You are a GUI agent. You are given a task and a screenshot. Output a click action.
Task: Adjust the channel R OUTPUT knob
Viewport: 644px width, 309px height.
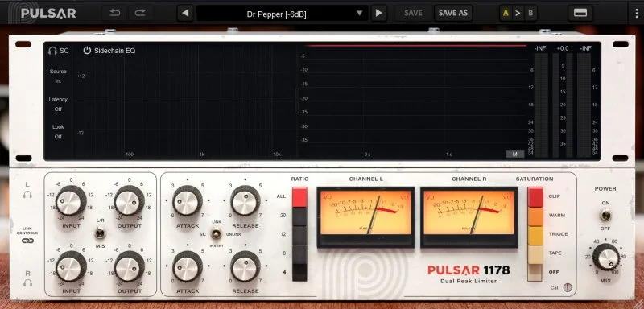130,266
